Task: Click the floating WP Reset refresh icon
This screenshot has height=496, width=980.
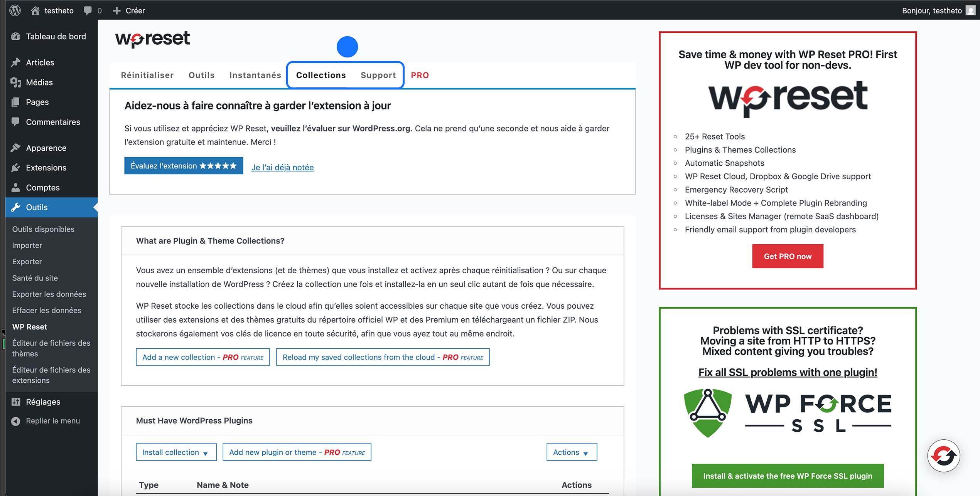Action: pyautogui.click(x=943, y=456)
